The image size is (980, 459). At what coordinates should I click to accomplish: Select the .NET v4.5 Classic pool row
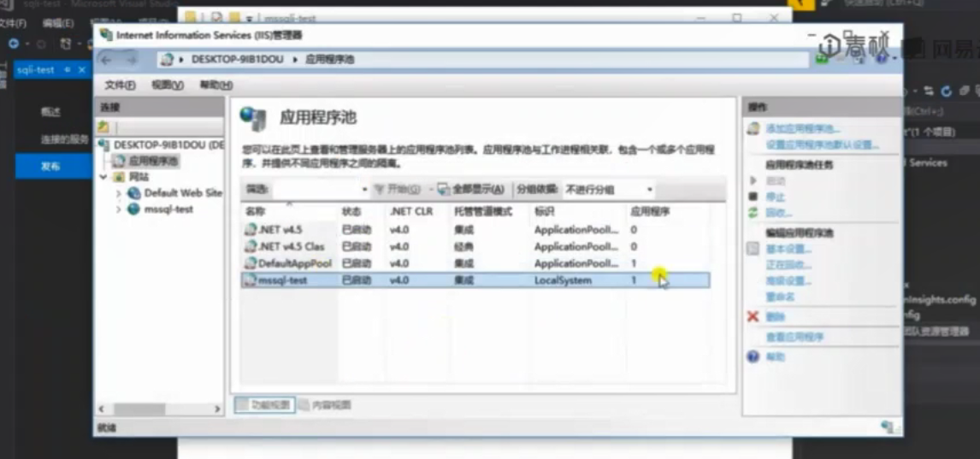tap(475, 247)
